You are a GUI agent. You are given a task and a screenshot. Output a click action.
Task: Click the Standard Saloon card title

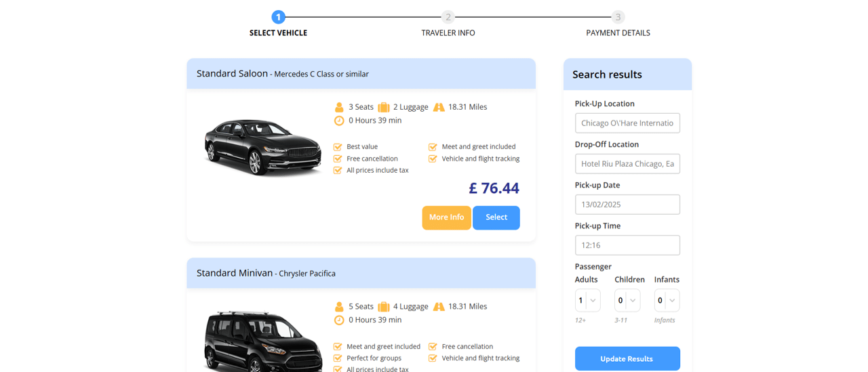pyautogui.click(x=283, y=74)
